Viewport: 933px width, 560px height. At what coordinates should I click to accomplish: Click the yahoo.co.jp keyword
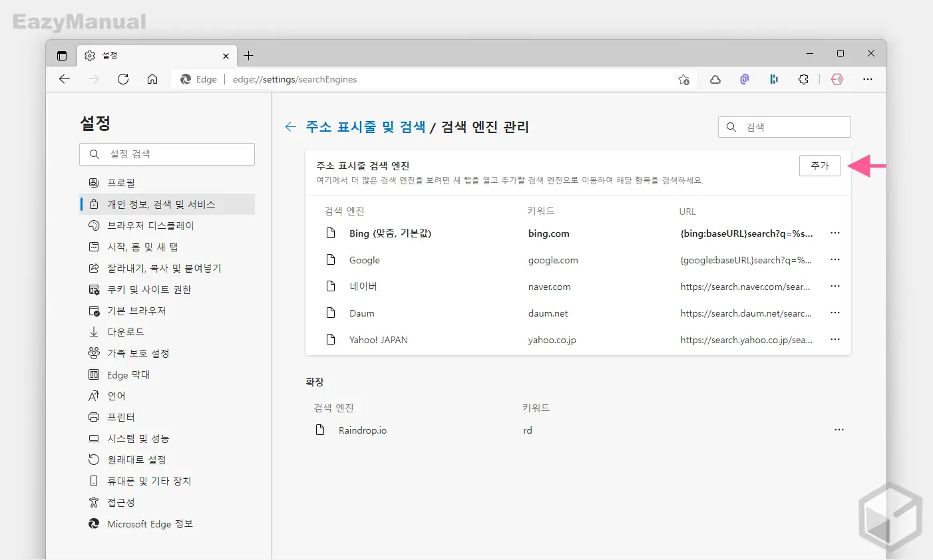tap(552, 340)
